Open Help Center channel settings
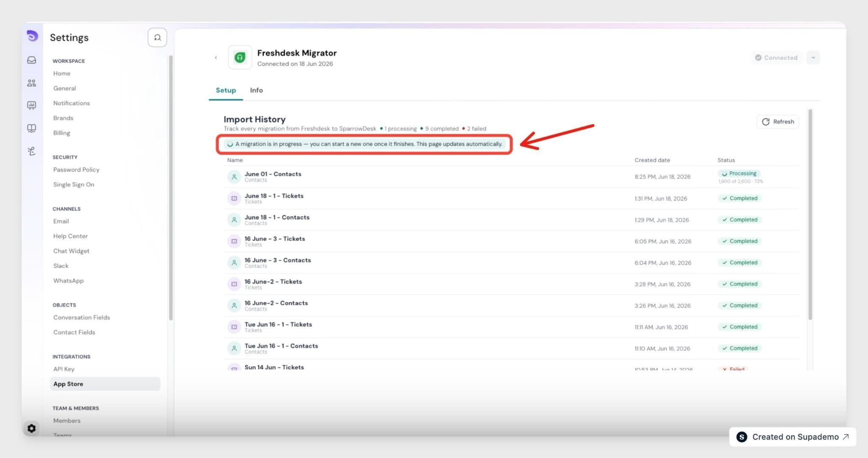The image size is (868, 458). 70,236
